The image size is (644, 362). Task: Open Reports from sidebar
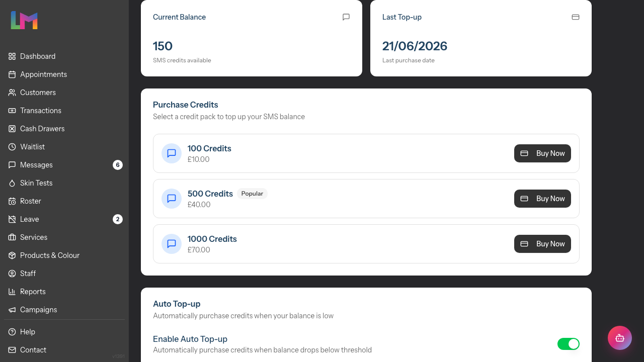(x=64, y=292)
